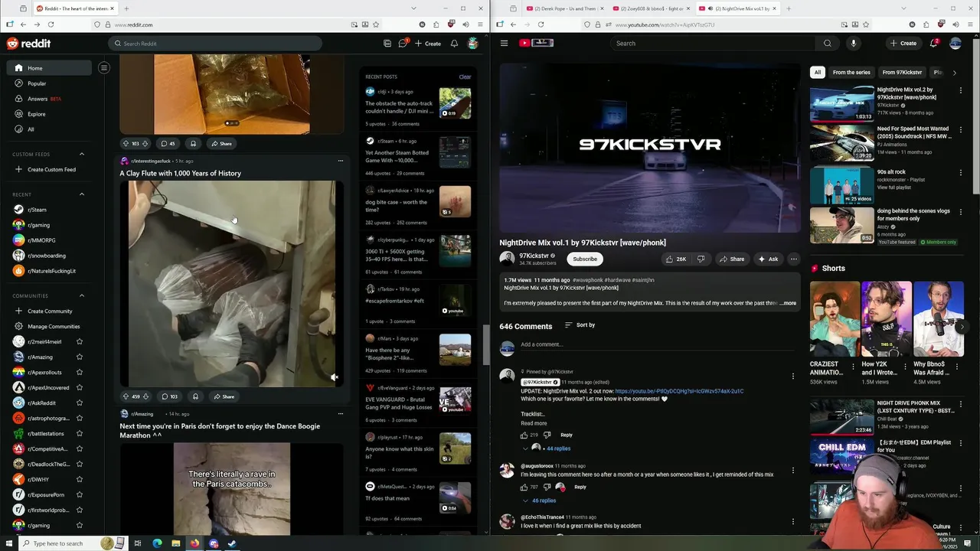Click YouTube search magnifier button
The image size is (980, 551).
coord(827,43)
